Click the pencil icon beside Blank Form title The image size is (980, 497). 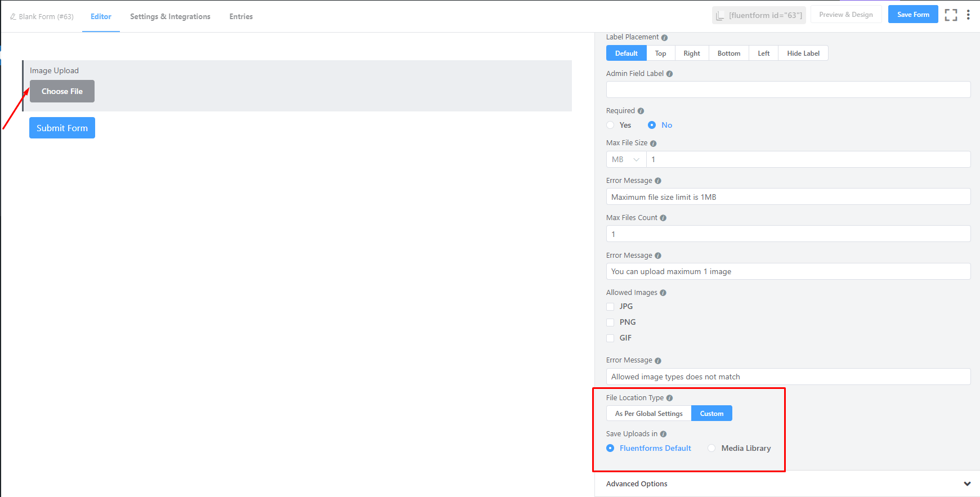13,17
